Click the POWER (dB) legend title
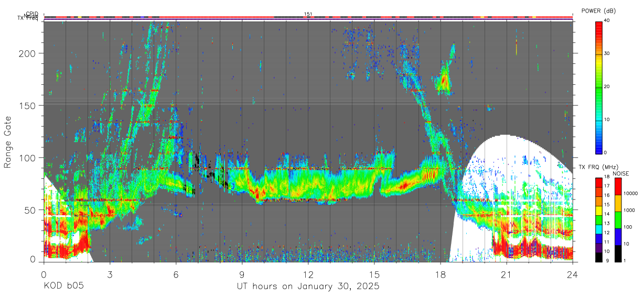644x297 pixels. click(598, 11)
